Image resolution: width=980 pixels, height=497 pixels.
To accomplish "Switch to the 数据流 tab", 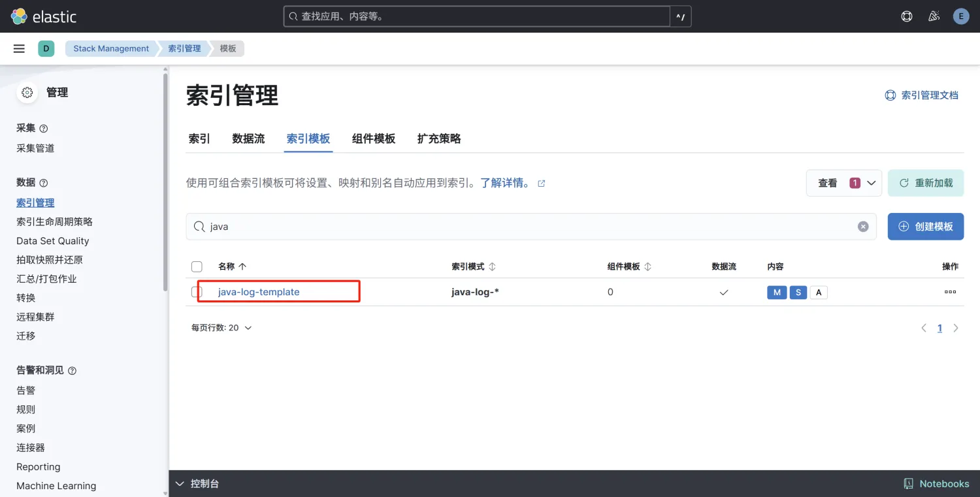I will tap(248, 138).
